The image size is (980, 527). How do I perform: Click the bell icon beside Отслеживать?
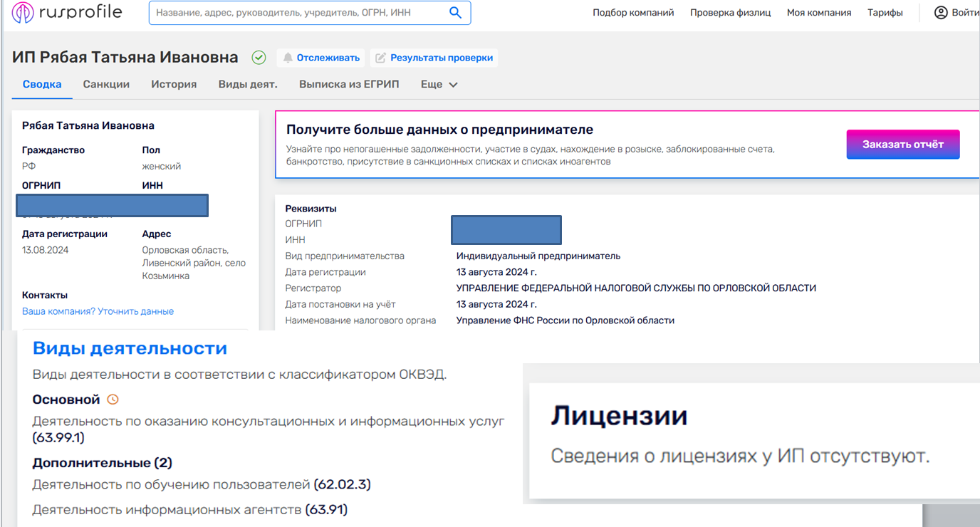click(288, 58)
